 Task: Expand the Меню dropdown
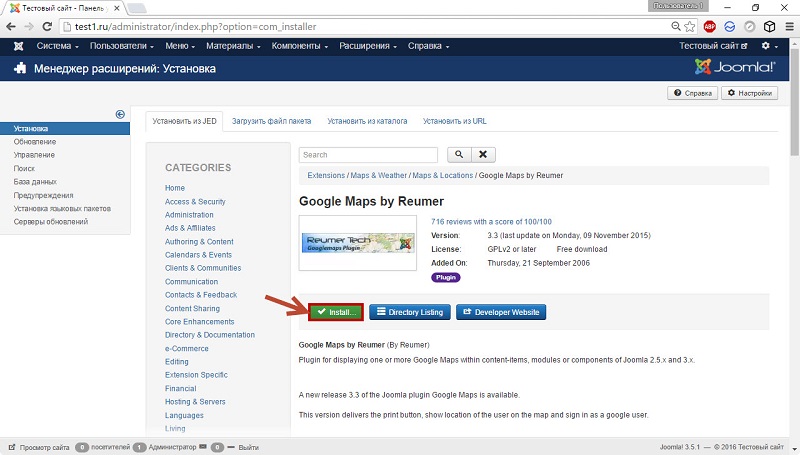tap(180, 46)
